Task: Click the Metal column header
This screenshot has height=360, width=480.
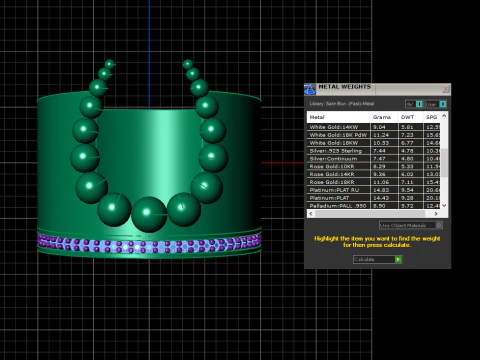Action: coord(338,117)
